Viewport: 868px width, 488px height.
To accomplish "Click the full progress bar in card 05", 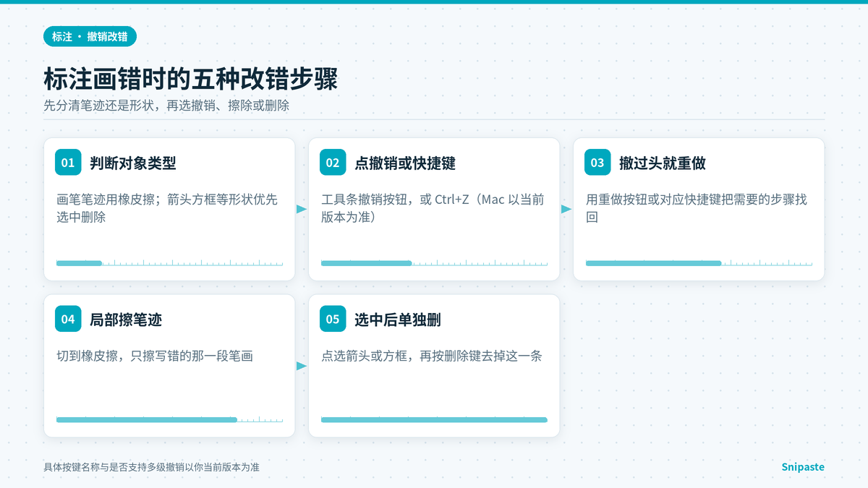I will pos(434,419).
